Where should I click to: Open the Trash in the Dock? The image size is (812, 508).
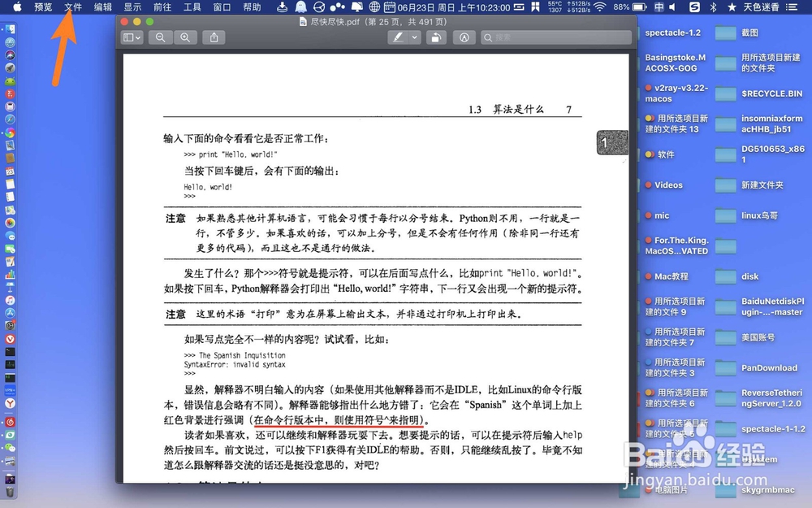pos(10,491)
